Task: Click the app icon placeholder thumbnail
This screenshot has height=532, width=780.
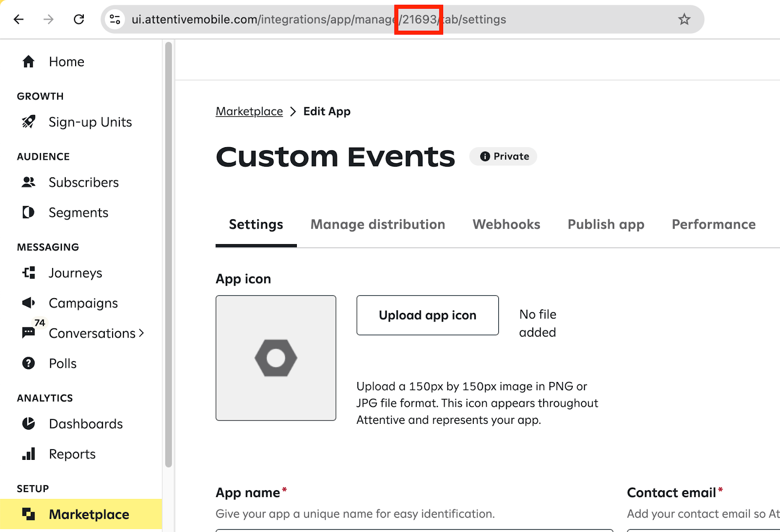Action: [276, 358]
